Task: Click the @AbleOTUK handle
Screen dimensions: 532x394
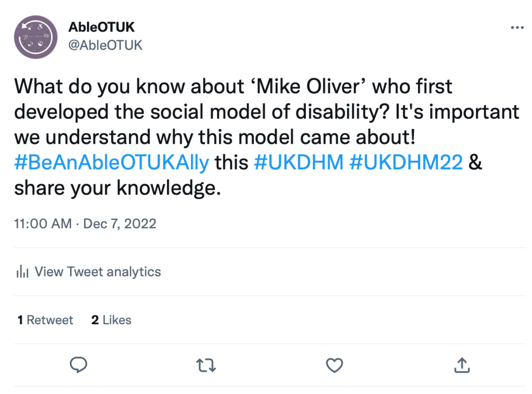Action: 105,45
